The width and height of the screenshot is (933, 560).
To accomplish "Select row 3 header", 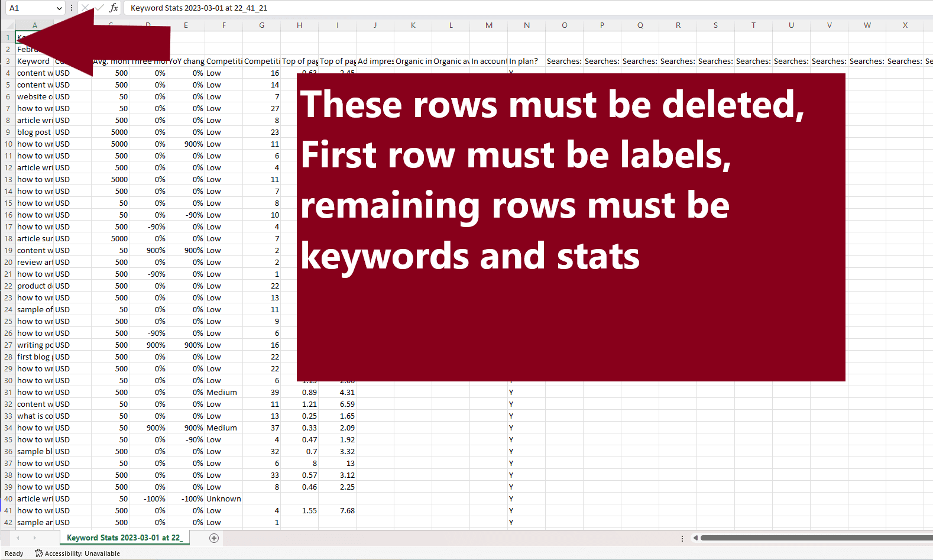I will [x=8, y=61].
